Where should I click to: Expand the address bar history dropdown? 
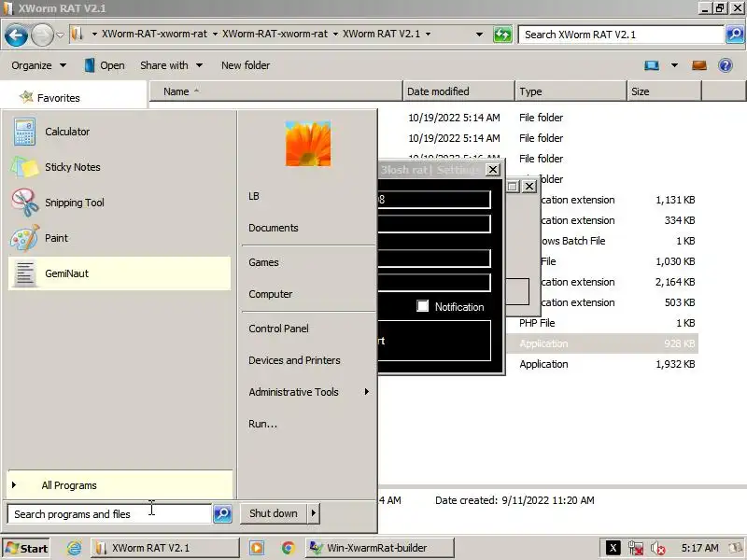[x=479, y=35]
